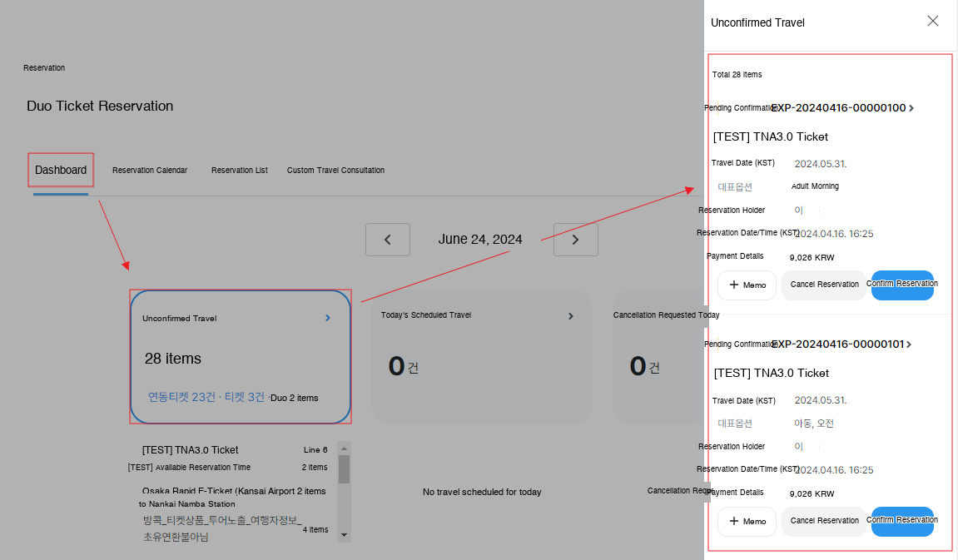Add Memo to second reservation
This screenshot has width=958, height=560.
[x=747, y=522]
